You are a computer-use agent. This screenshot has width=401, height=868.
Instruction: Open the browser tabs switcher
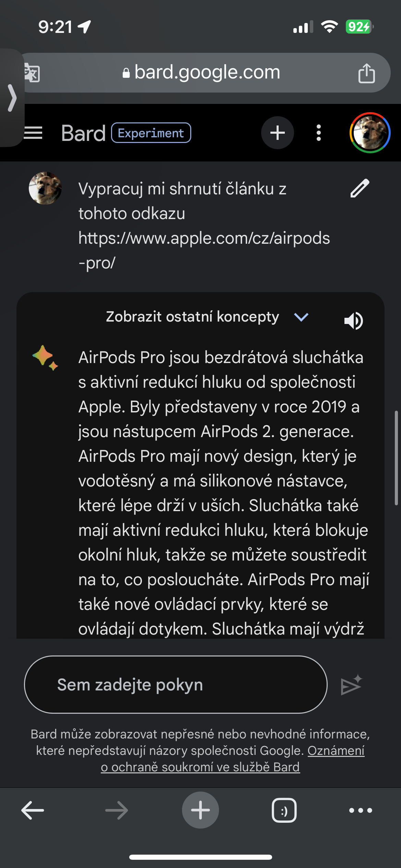284,810
